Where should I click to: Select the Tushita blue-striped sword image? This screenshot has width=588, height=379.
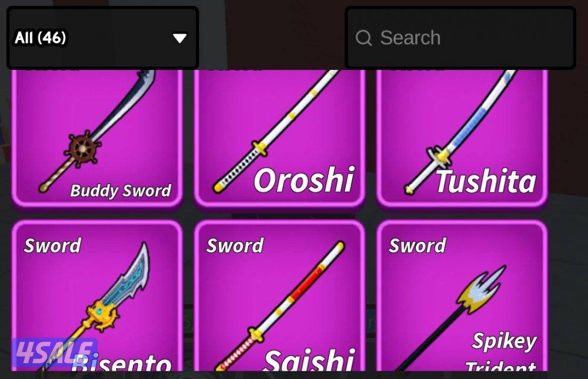[460, 131]
